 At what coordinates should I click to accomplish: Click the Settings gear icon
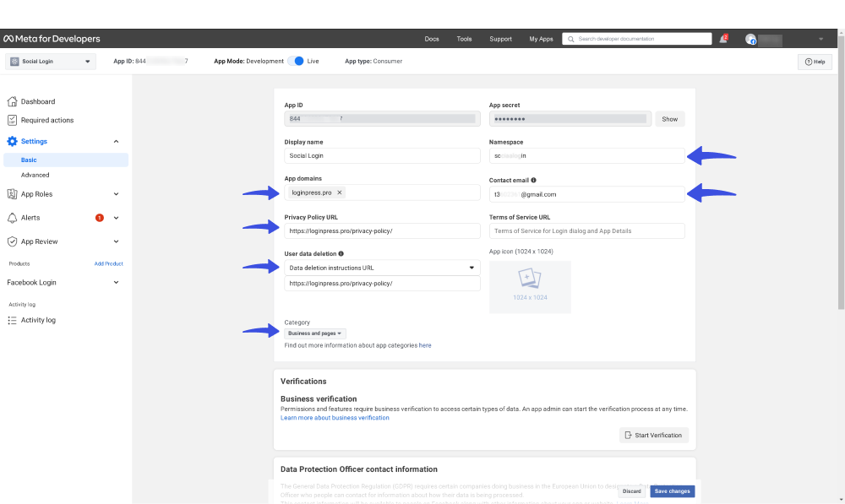[12, 141]
